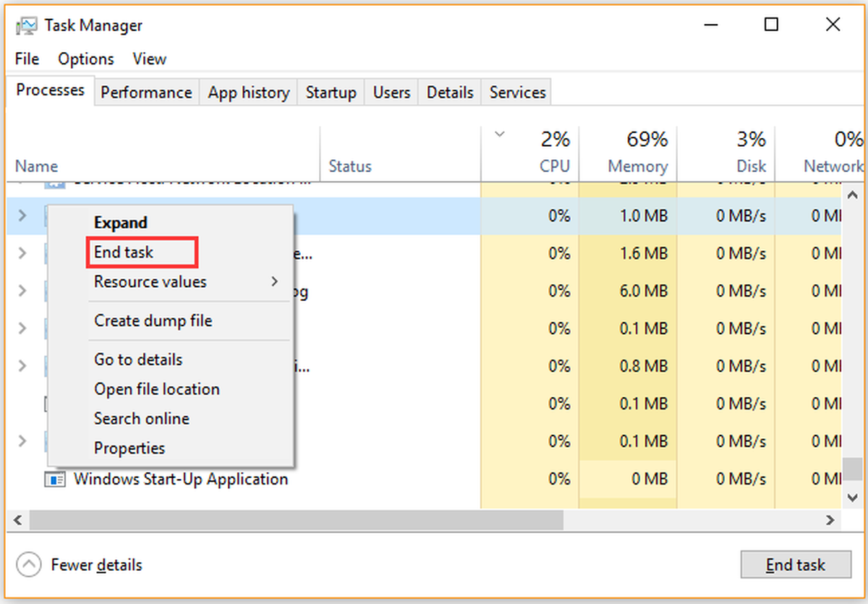
Task: Expand the process row using 1.6 MB
Action: 22,253
